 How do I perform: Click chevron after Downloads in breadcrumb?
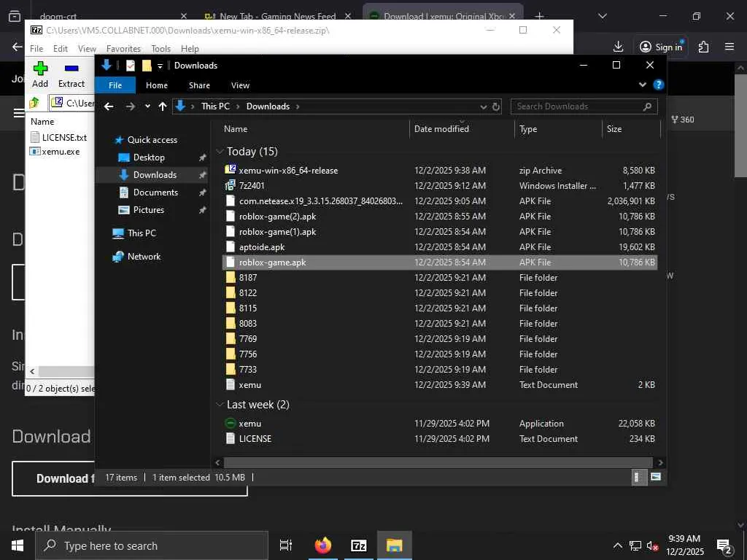(298, 106)
